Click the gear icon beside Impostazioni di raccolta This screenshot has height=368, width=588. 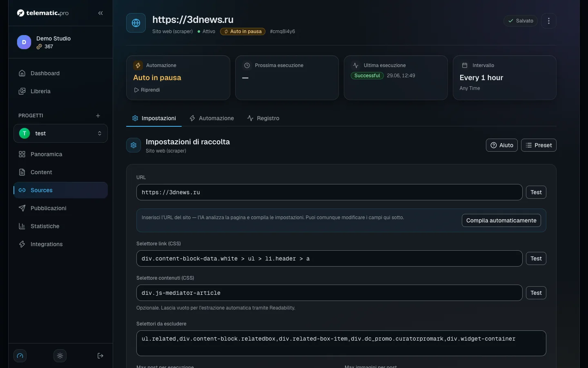point(134,145)
